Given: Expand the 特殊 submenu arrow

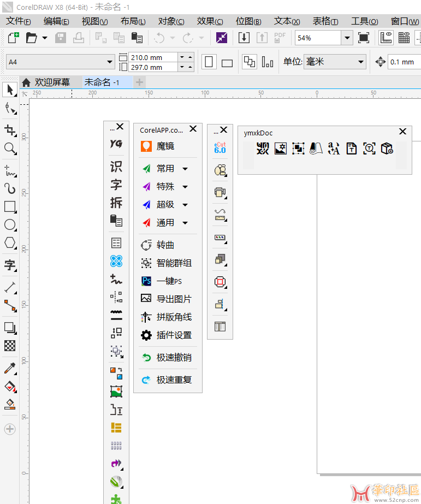Looking at the screenshot, I should click(185, 187).
